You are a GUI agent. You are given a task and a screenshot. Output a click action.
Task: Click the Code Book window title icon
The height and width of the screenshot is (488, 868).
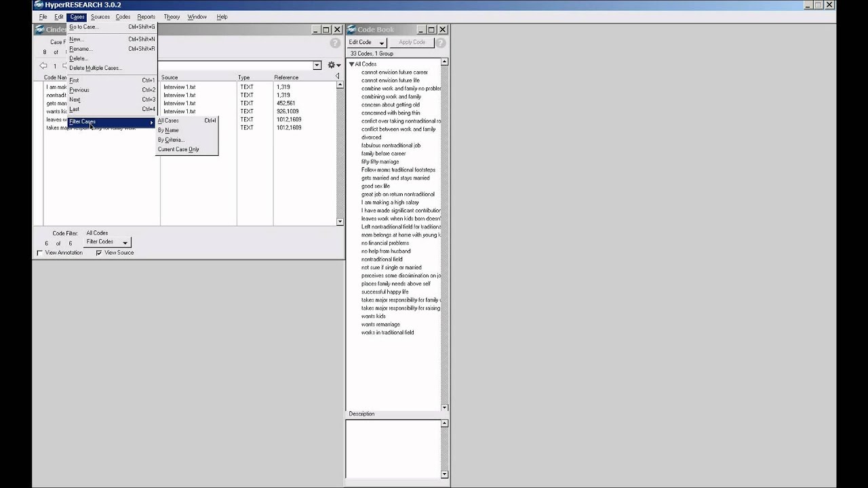(x=352, y=30)
